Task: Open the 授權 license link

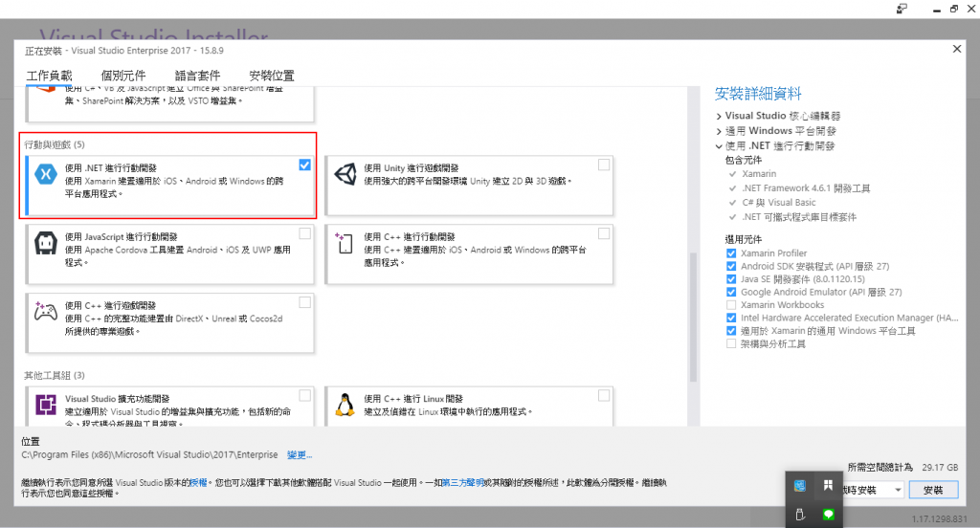Action: click(198, 482)
